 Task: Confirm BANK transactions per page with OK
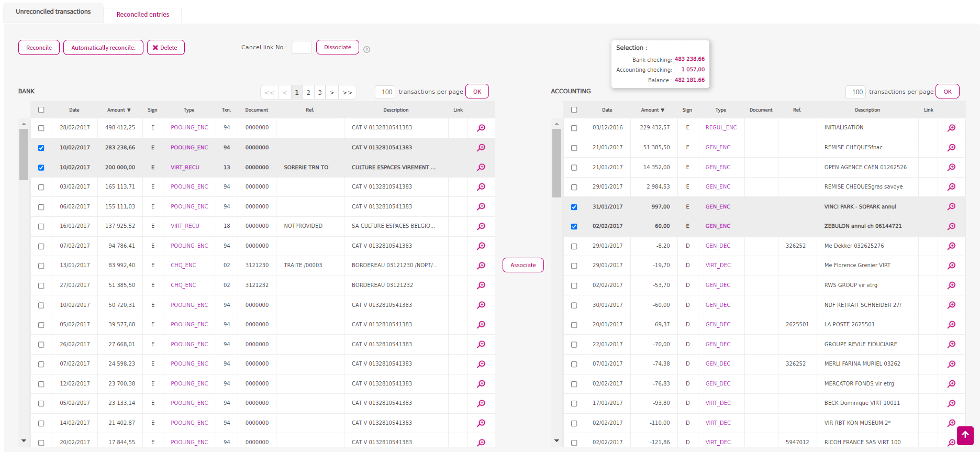point(477,91)
